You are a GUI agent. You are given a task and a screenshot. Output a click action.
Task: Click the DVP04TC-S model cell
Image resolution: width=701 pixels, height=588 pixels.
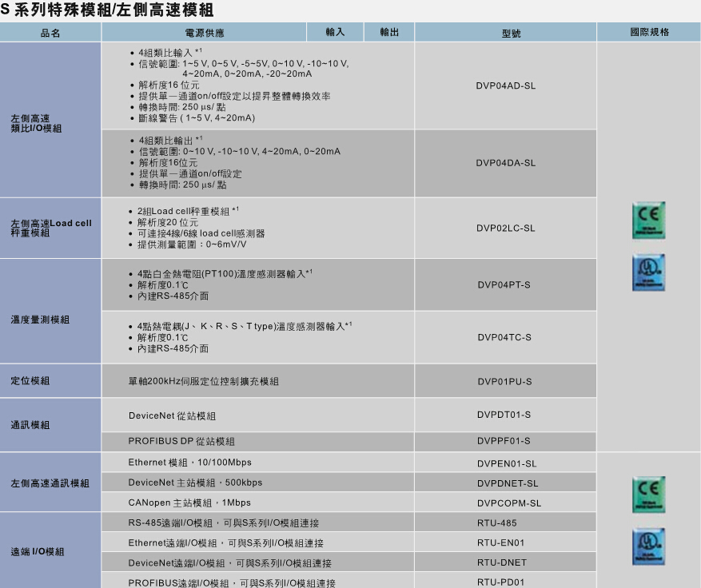(504, 337)
